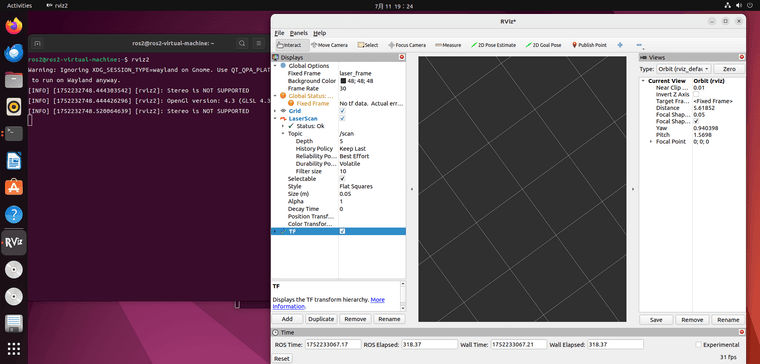760x364 pixels.
Task: Toggle the Grid display checkbox
Action: [x=342, y=111]
